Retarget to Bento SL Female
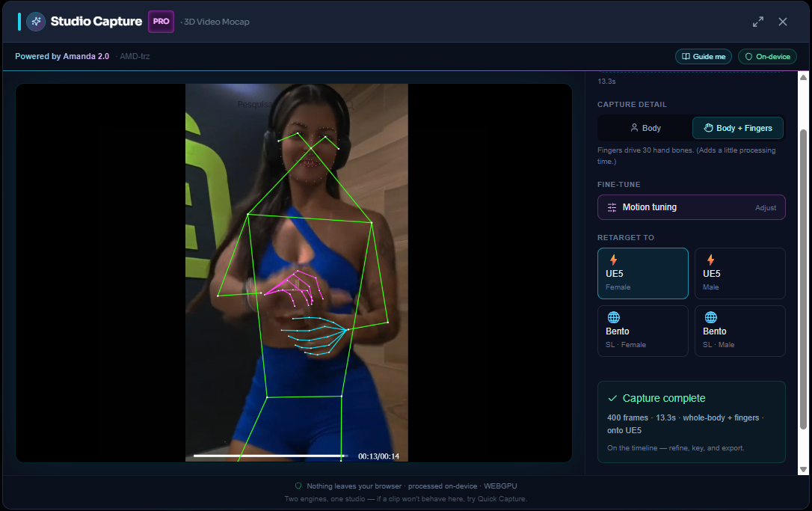This screenshot has width=812, height=511. pos(643,331)
